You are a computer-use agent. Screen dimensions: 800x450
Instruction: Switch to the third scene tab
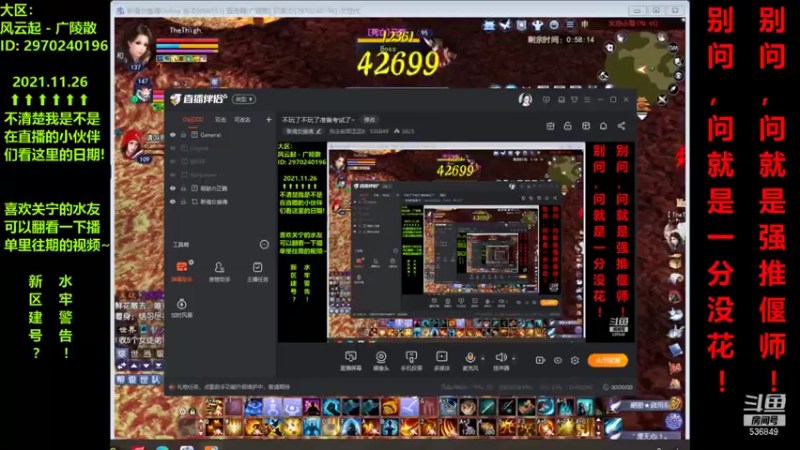(242, 120)
